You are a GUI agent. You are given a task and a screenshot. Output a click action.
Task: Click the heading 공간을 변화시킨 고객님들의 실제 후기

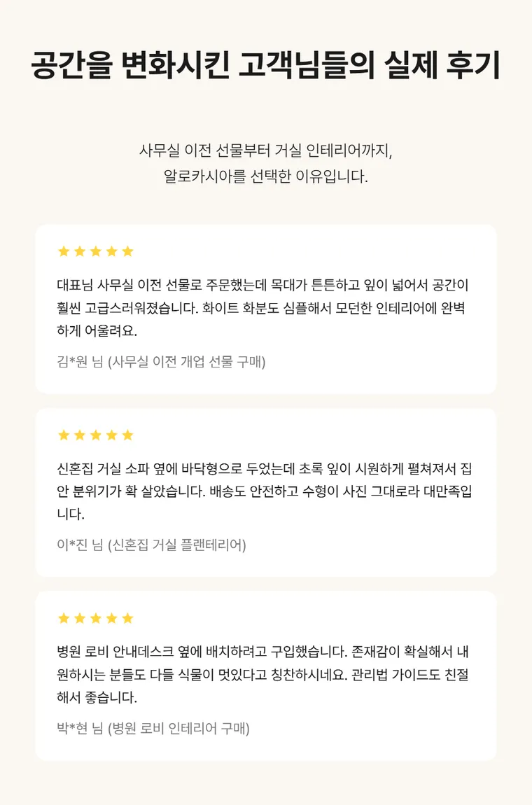click(x=265, y=65)
